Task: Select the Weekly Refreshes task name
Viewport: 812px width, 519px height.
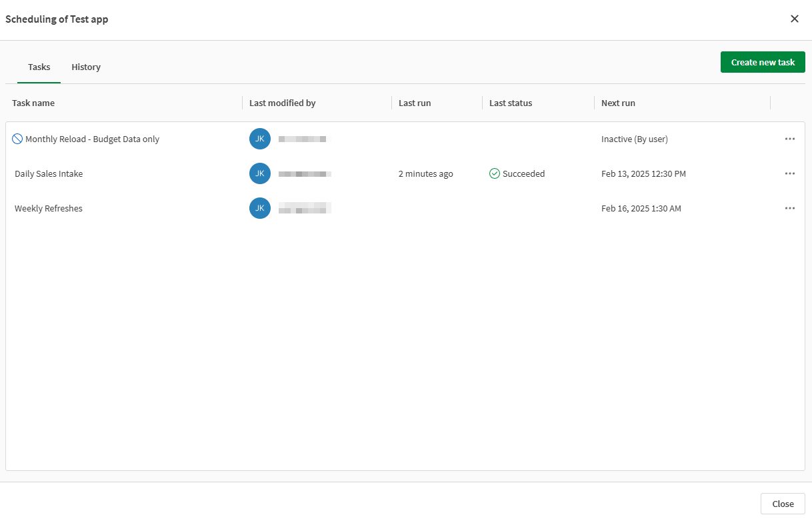Action: 49,208
